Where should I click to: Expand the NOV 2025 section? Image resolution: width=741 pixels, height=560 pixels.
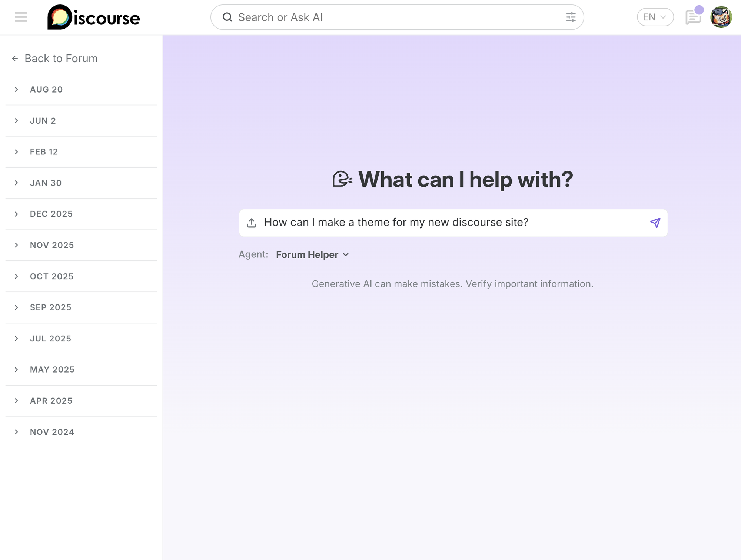81,245
